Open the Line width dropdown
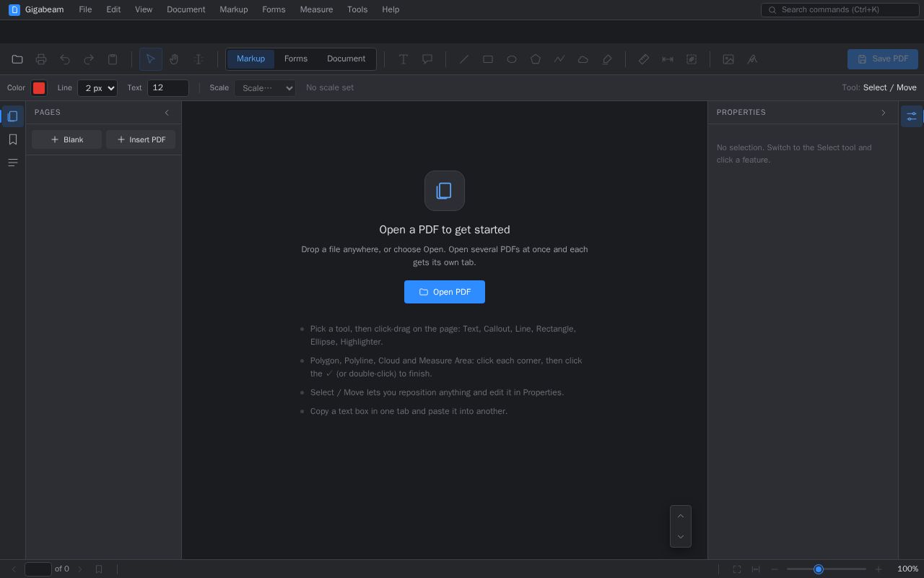 tap(97, 88)
